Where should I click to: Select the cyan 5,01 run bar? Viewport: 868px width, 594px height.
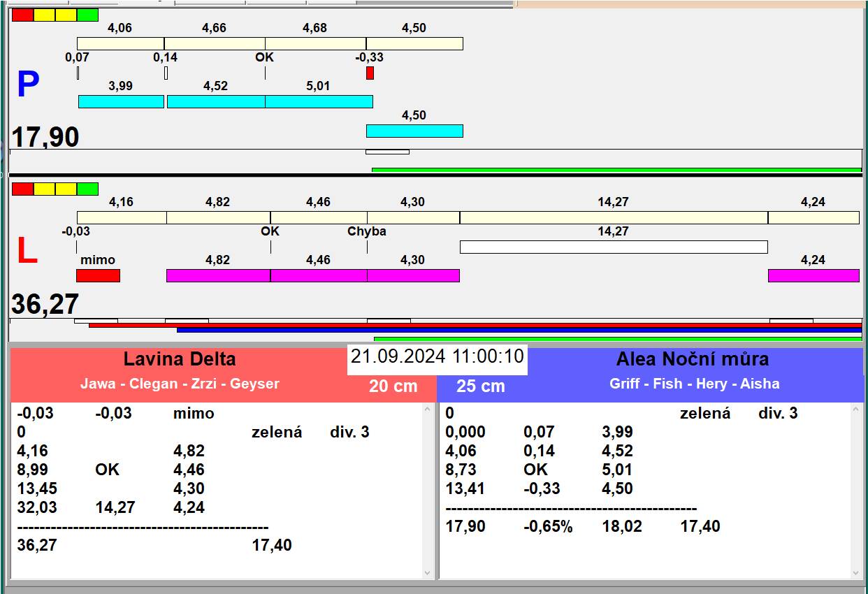coord(319,102)
